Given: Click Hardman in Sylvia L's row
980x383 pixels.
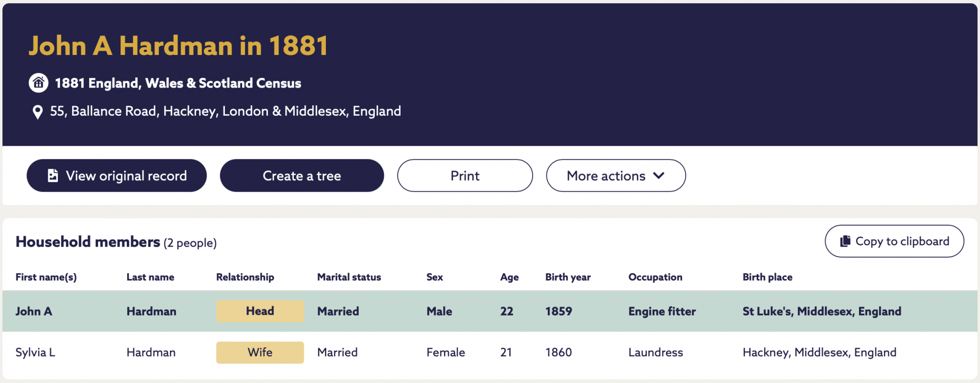Looking at the screenshot, I should 151,352.
